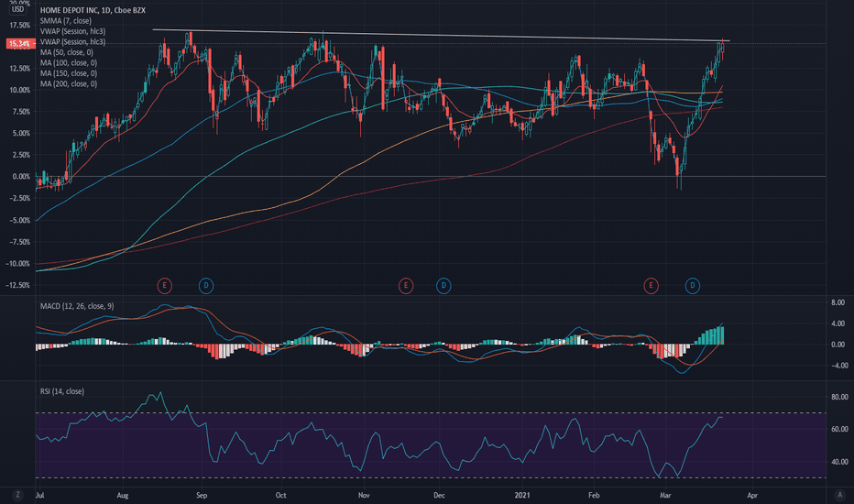Click the 80.00 level on RSI axis
854x504 pixels.
pyautogui.click(x=839, y=397)
